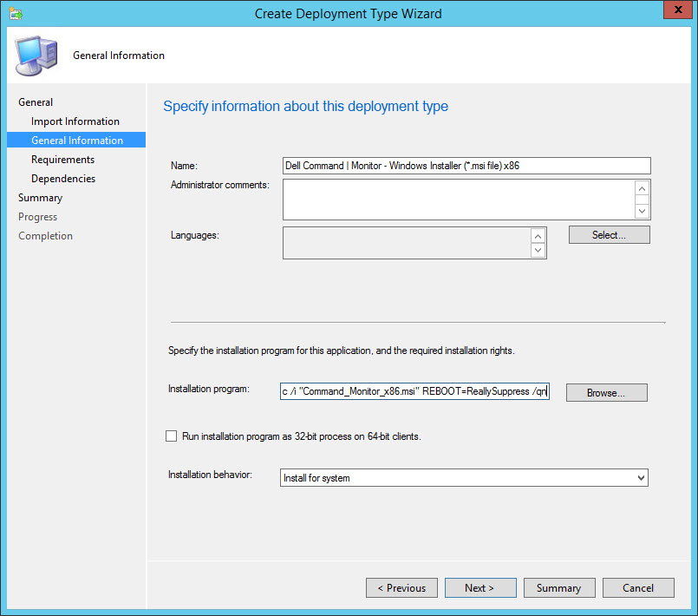Jump to Summary in the sidebar
Image resolution: width=698 pixels, height=616 pixels.
(x=40, y=198)
